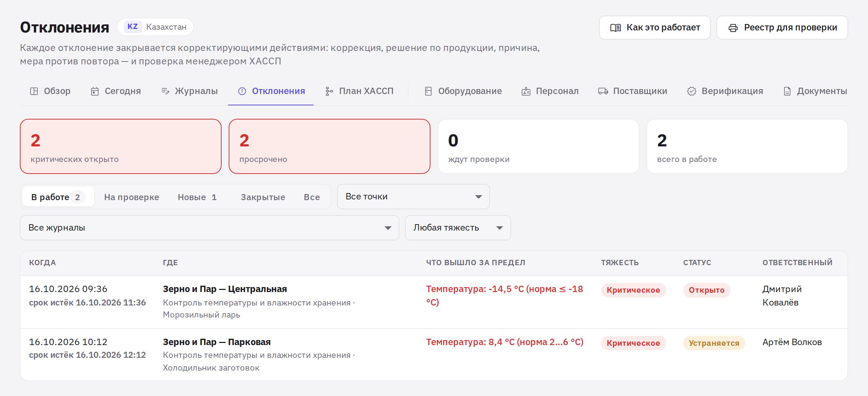Open the Все точки dropdown
Screen dimensions: 868x396
click(413, 197)
